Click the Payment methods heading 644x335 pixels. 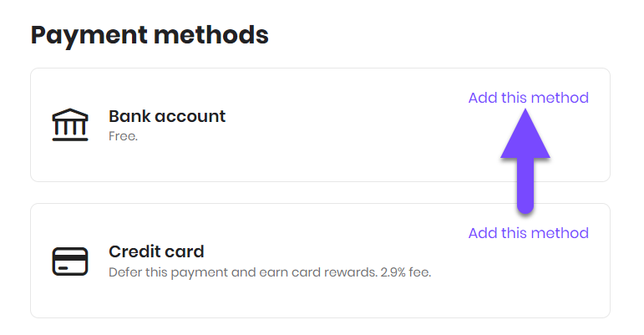click(x=150, y=35)
